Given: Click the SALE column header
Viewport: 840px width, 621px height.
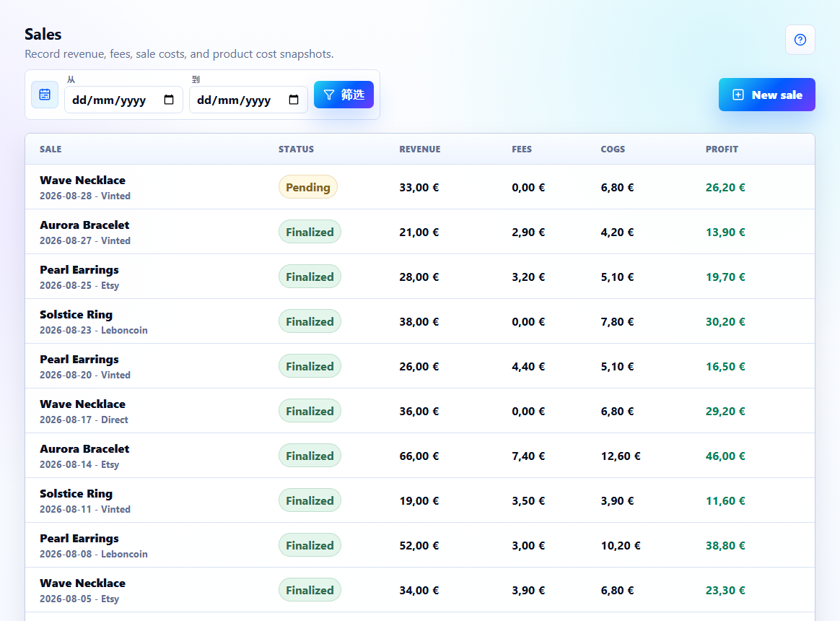Looking at the screenshot, I should click(51, 149).
